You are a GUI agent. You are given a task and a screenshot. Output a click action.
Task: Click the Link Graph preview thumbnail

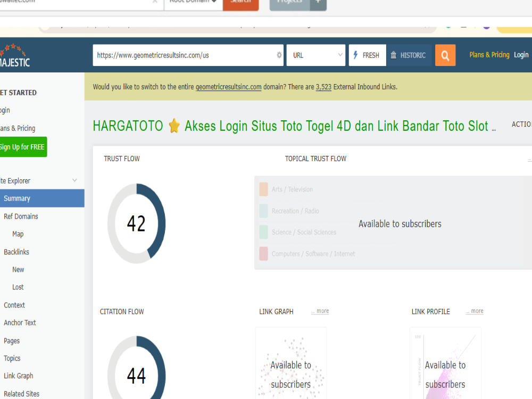tap(291, 363)
